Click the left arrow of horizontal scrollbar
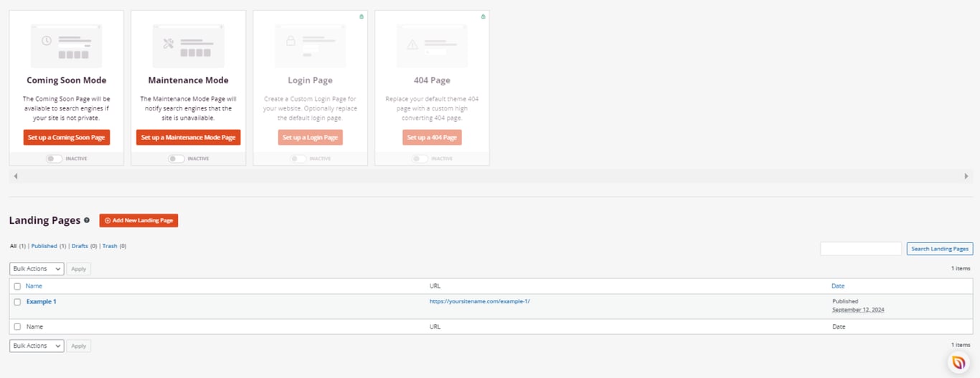This screenshot has height=378, width=980. [x=16, y=176]
